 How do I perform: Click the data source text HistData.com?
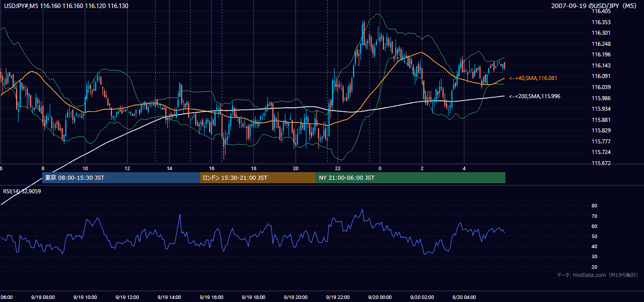[590, 275]
